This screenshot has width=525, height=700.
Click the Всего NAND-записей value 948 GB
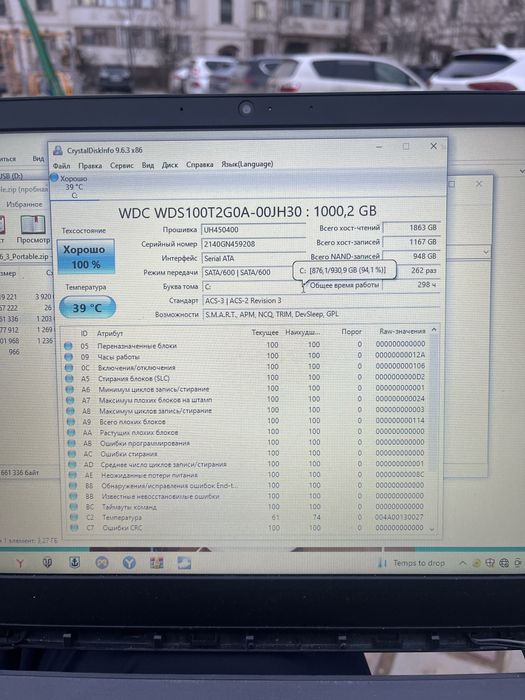[412, 256]
